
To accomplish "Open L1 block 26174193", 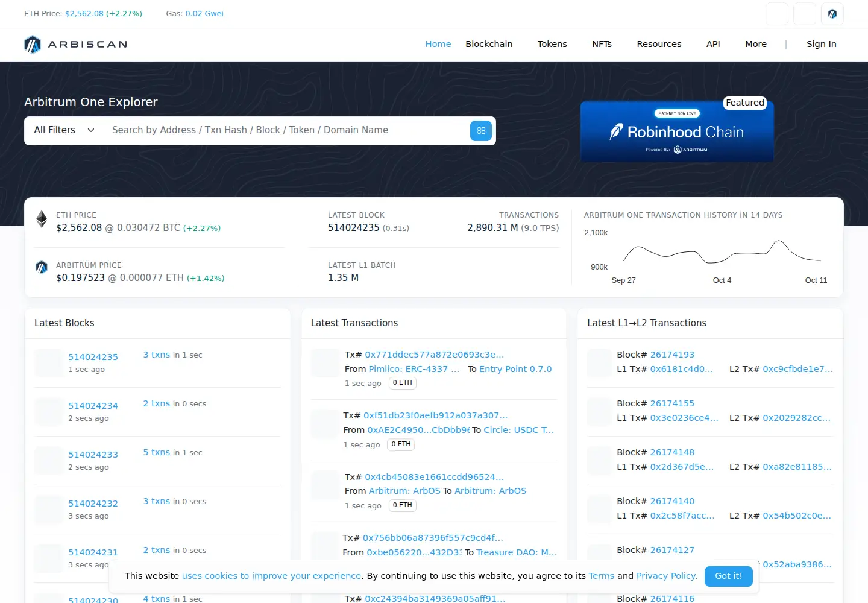I will coord(672,355).
